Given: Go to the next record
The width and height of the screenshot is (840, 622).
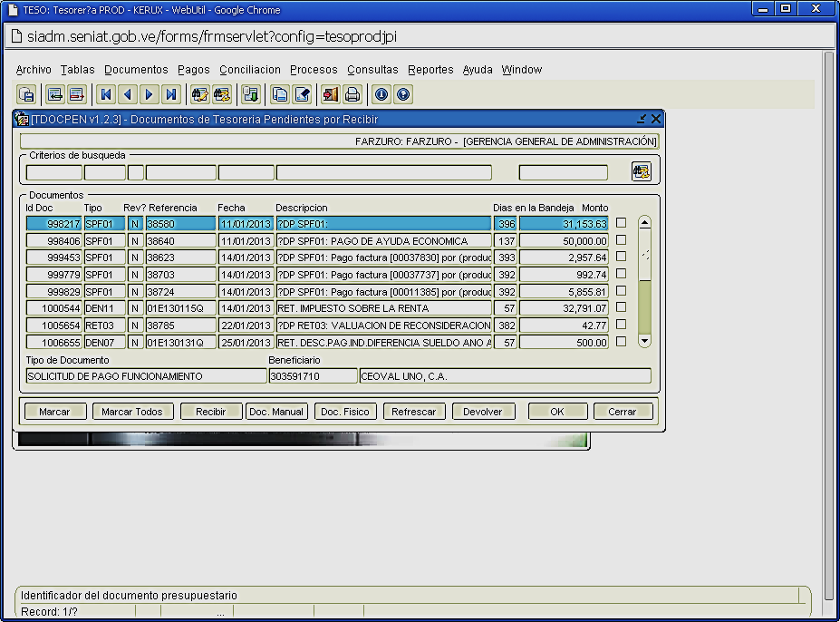Looking at the screenshot, I should coord(149,95).
